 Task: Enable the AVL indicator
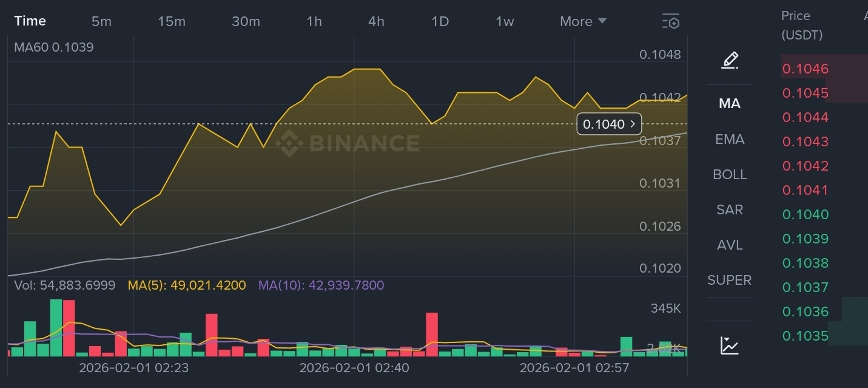point(729,245)
